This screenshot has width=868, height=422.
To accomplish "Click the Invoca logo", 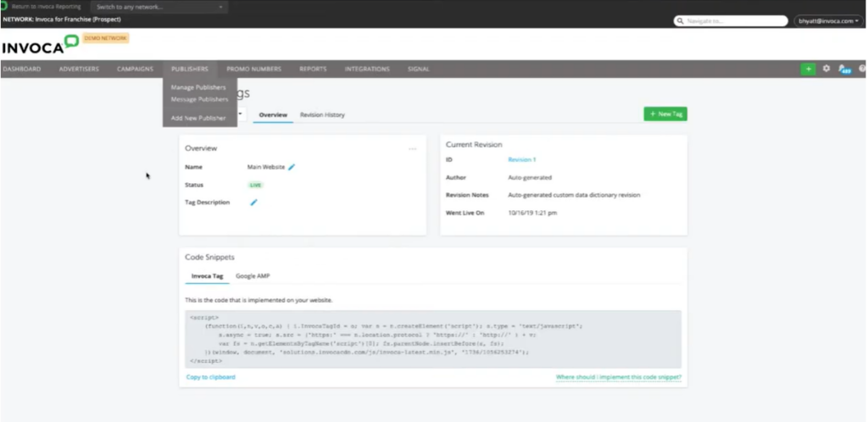I will pos(40,46).
